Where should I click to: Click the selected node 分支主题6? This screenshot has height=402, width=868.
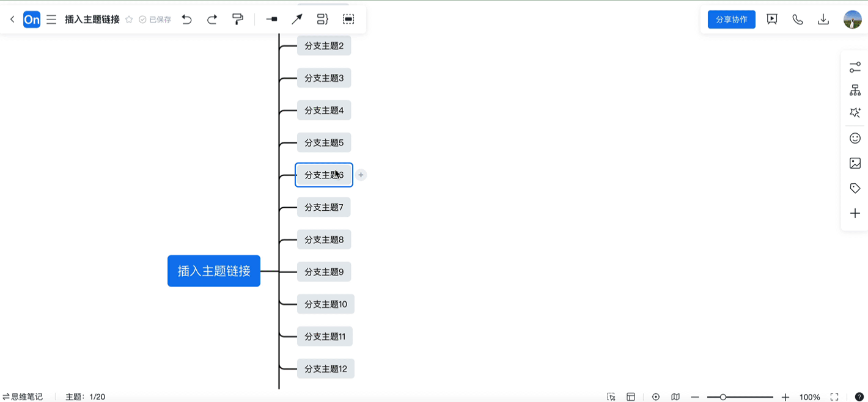[x=324, y=175]
